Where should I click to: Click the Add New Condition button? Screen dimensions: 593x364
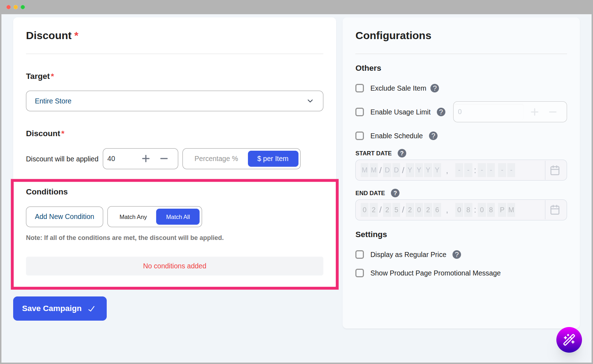pyautogui.click(x=64, y=216)
